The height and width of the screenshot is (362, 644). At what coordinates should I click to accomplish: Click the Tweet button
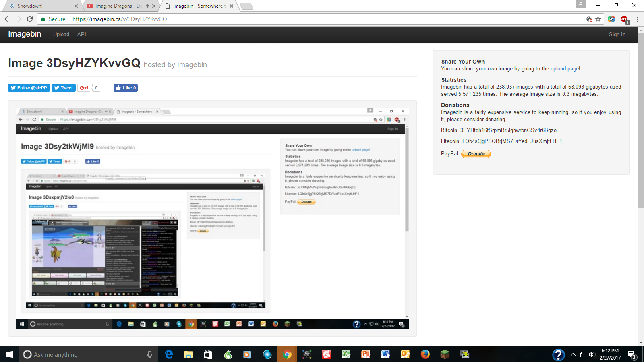click(64, 88)
